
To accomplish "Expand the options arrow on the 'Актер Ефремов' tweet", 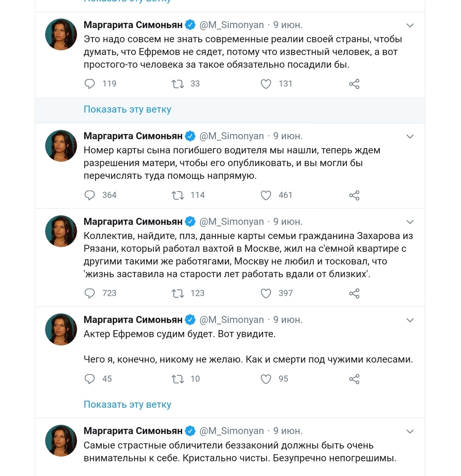I will click(410, 320).
